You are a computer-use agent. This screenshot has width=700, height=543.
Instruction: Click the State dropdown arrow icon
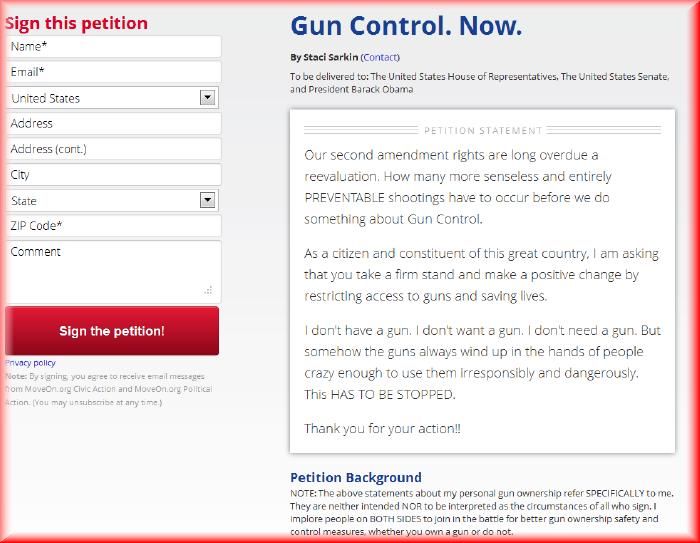208,200
